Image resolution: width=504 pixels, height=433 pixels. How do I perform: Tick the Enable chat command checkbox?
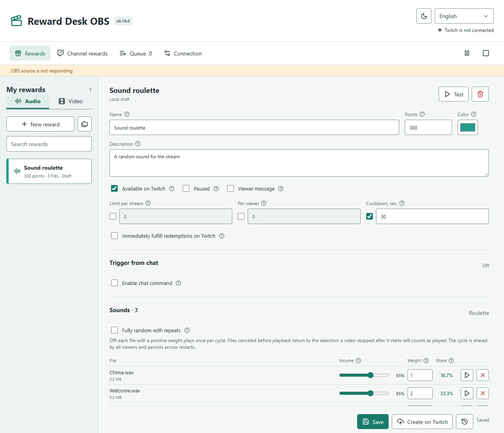pos(115,283)
